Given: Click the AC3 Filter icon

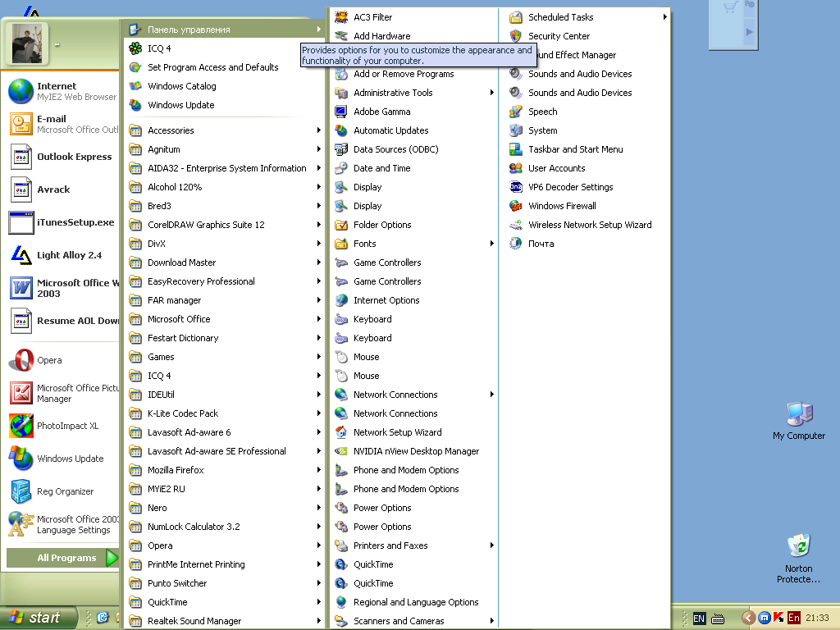Looking at the screenshot, I should tap(341, 17).
